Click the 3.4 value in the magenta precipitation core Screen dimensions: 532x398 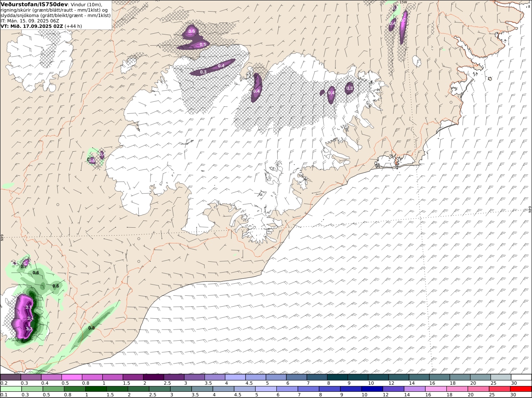pyautogui.click(x=30, y=318)
